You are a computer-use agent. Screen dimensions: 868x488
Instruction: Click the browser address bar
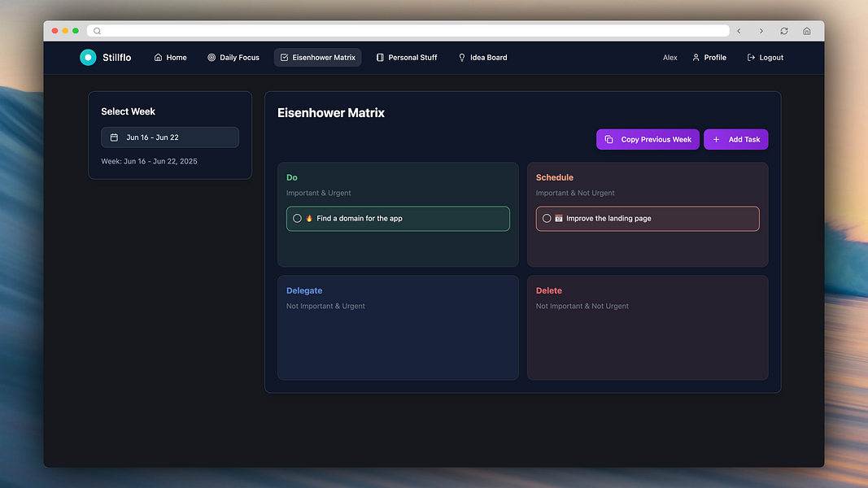coord(408,31)
